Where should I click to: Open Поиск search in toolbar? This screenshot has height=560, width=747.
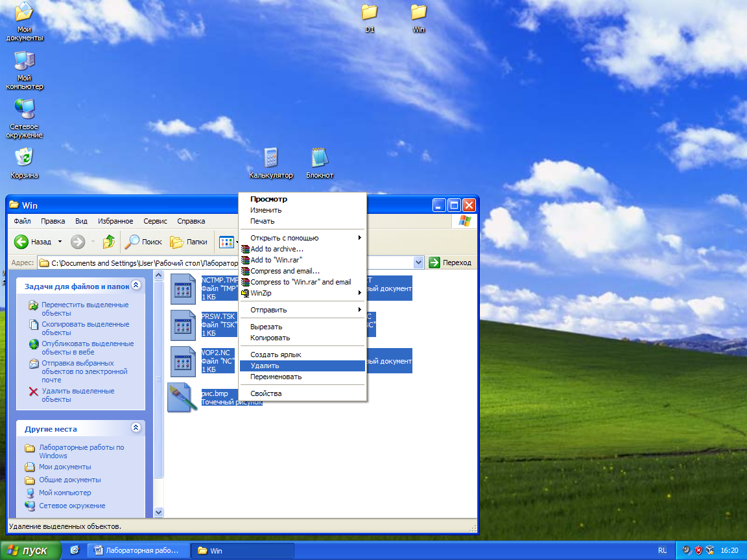(143, 242)
